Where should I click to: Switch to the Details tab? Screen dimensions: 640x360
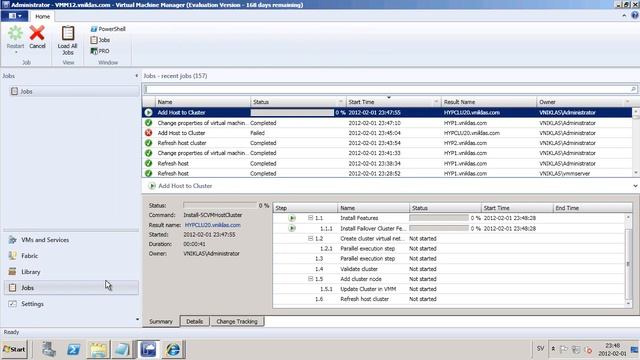(195, 322)
